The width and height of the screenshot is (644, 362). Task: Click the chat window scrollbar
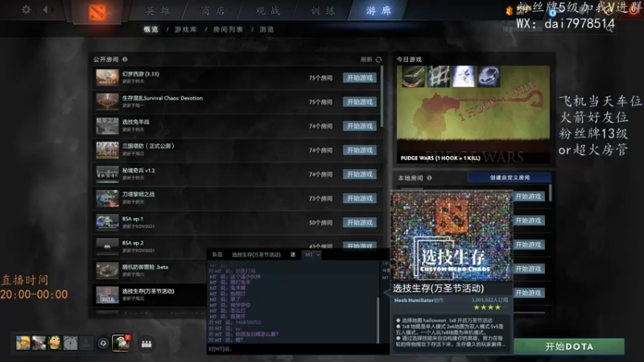pos(377,320)
